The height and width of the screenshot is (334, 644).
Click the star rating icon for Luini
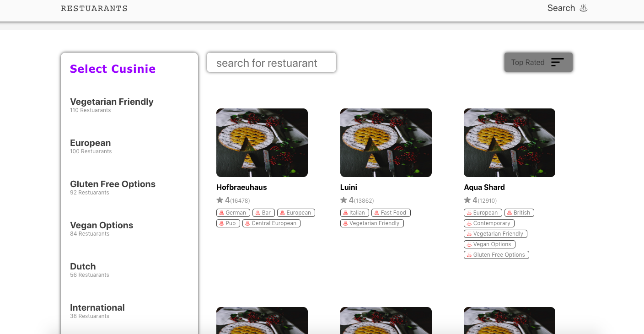[x=343, y=199]
